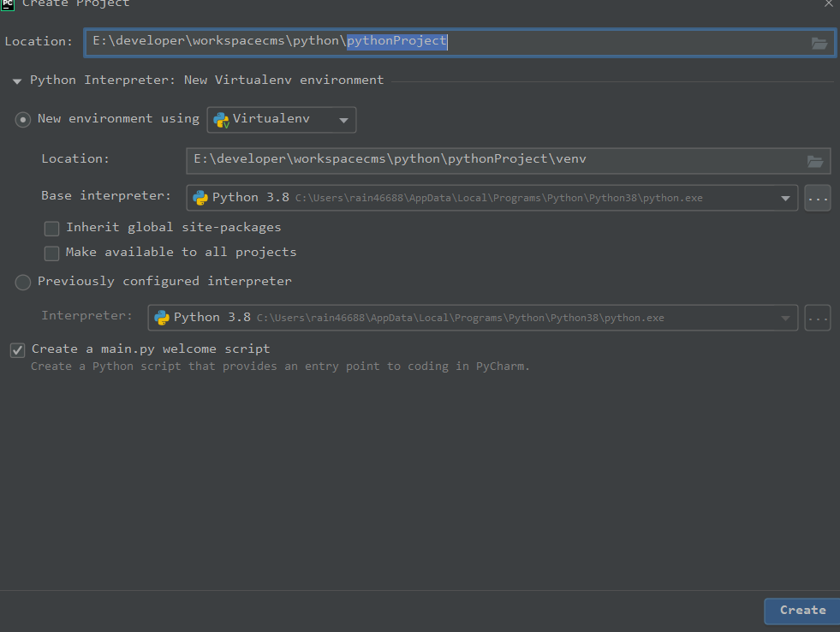
Task: Select Previously configured interpreter option
Action: point(23,282)
